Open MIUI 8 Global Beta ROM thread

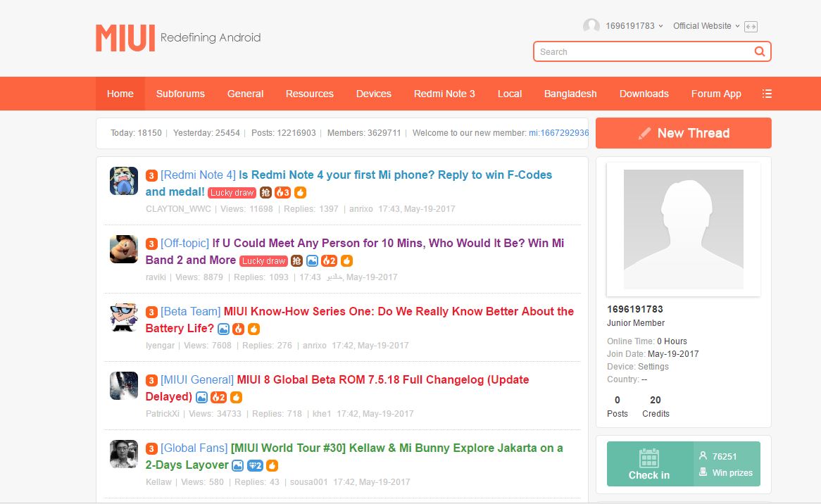pyautogui.click(x=382, y=380)
